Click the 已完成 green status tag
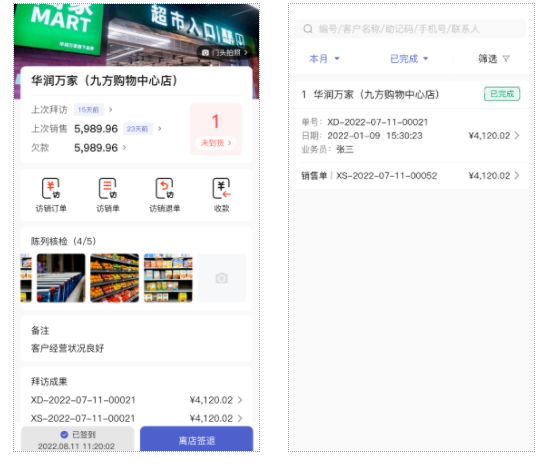This screenshot has width=560, height=467. tap(502, 94)
